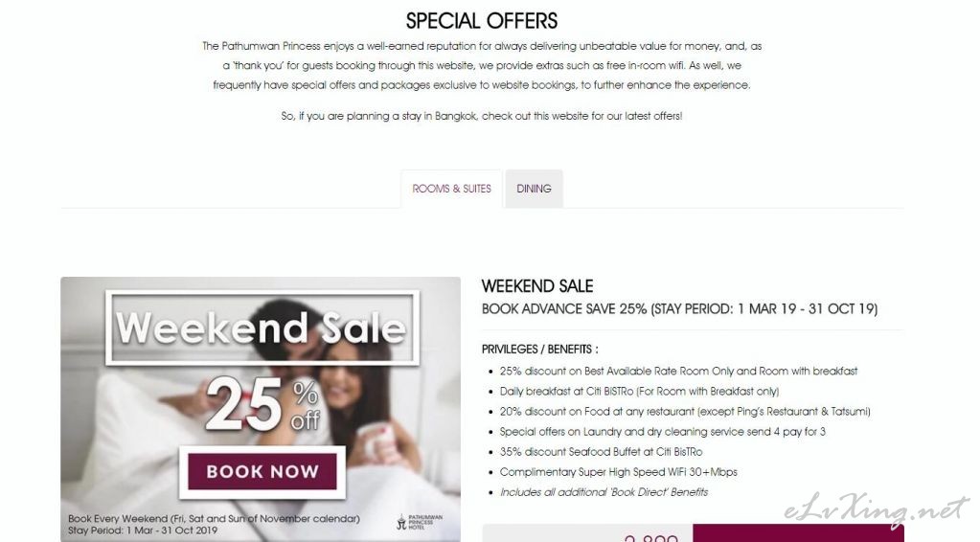Switch to the Dining tab
The width and height of the screenshot is (980, 542).
(x=534, y=189)
